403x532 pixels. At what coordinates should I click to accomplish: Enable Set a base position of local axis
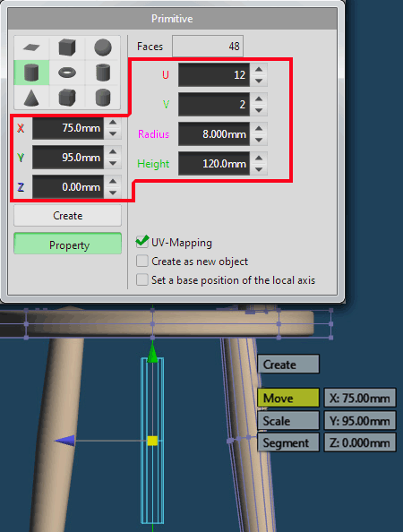tap(141, 280)
